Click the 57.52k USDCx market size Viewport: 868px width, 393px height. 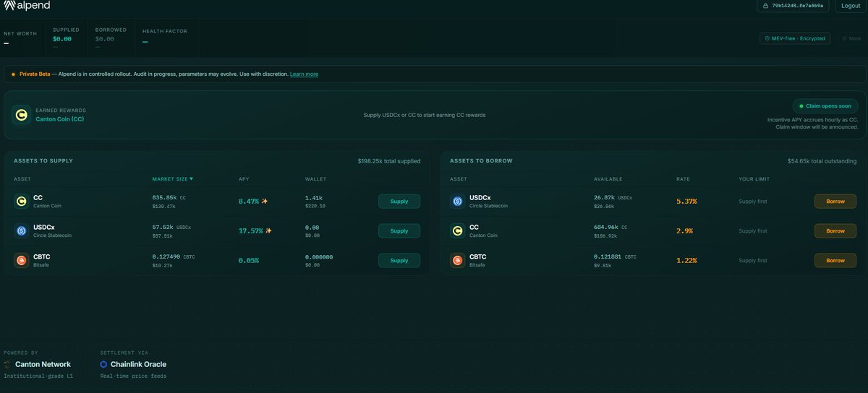click(171, 227)
